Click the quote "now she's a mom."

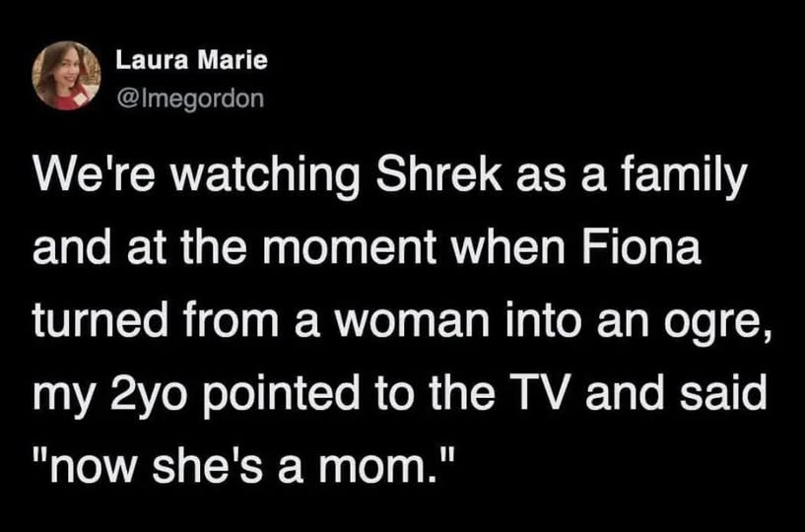tap(245, 461)
